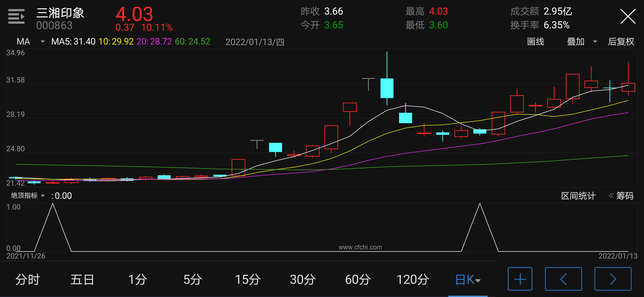Screen dimensions: 644x297
Task: Select the 60分 timeframe tab
Action: coord(358,280)
